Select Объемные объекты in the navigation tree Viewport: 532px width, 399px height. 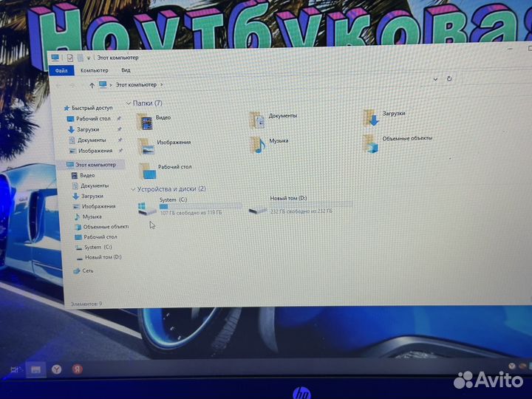coord(102,227)
